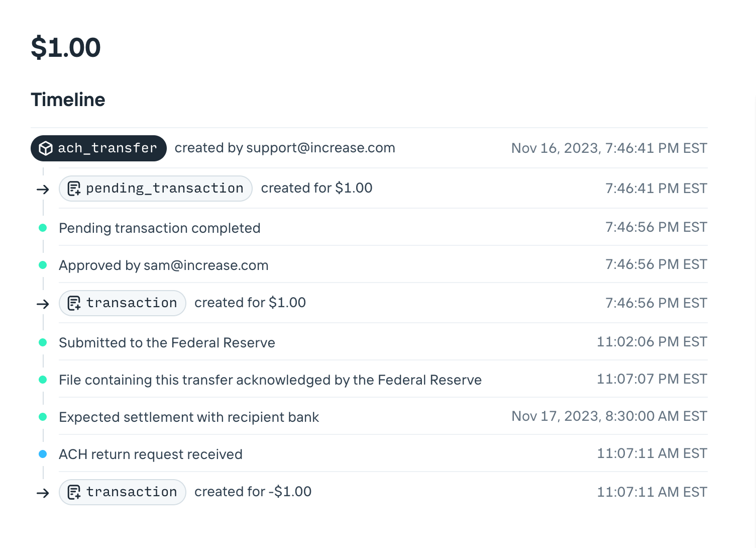Select the blue dot for ACH return request

tap(43, 454)
